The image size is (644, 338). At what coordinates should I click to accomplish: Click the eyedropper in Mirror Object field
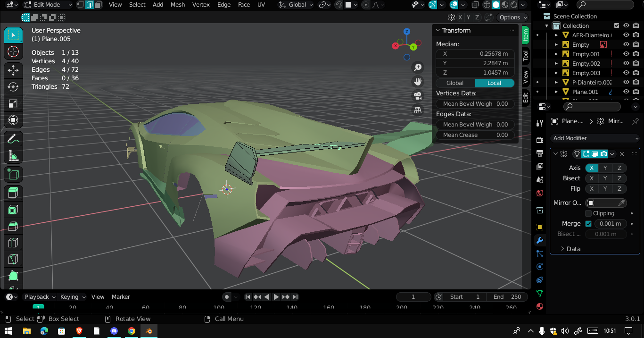click(622, 203)
